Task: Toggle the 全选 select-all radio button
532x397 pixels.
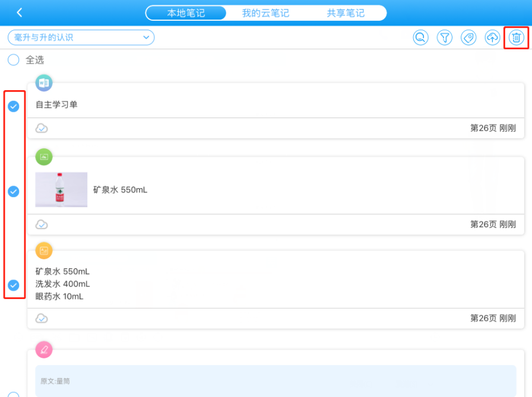Action: [14, 60]
